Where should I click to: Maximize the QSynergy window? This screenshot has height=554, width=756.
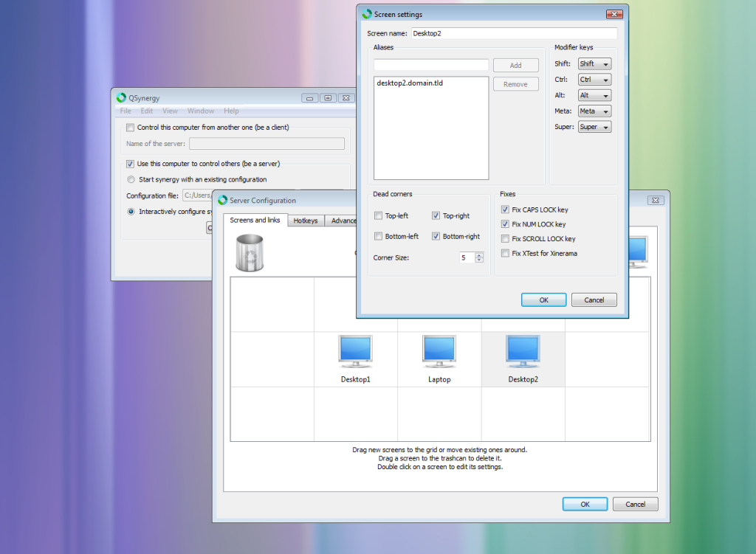[x=328, y=98]
